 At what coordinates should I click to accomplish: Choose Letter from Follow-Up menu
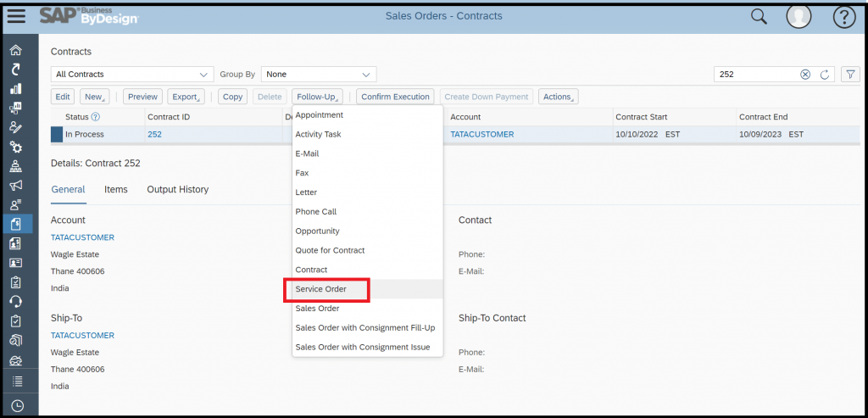306,192
